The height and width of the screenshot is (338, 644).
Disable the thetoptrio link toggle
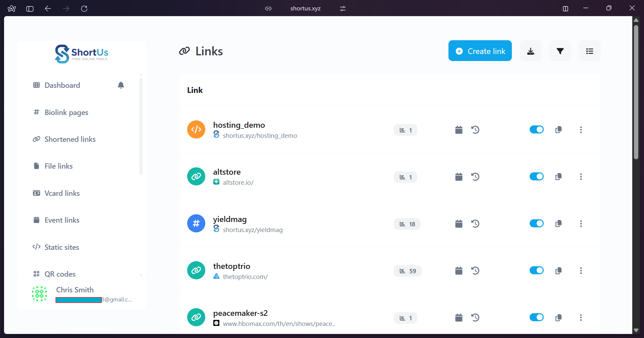coord(536,270)
